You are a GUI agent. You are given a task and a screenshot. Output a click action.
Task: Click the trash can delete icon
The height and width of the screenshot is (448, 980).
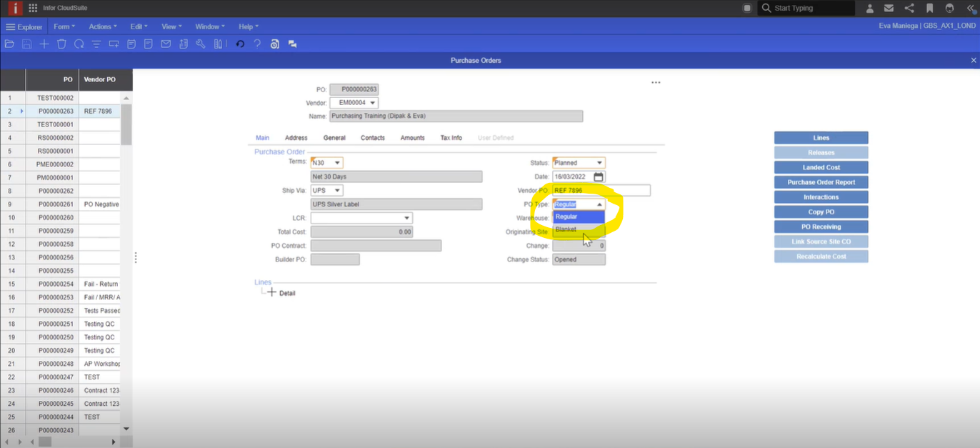[61, 44]
